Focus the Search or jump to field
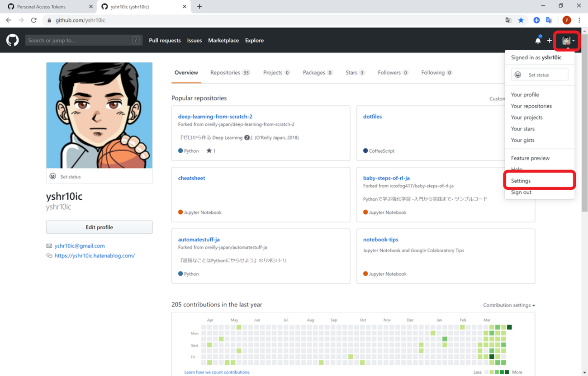The width and height of the screenshot is (588, 376). (79, 40)
